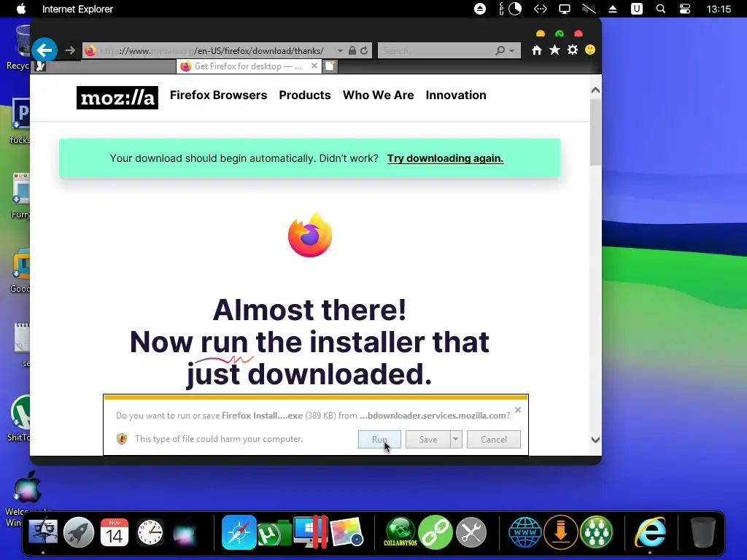Close the Get Firefox for desktop tab
Viewport: 747px width, 560px height.
click(x=314, y=66)
